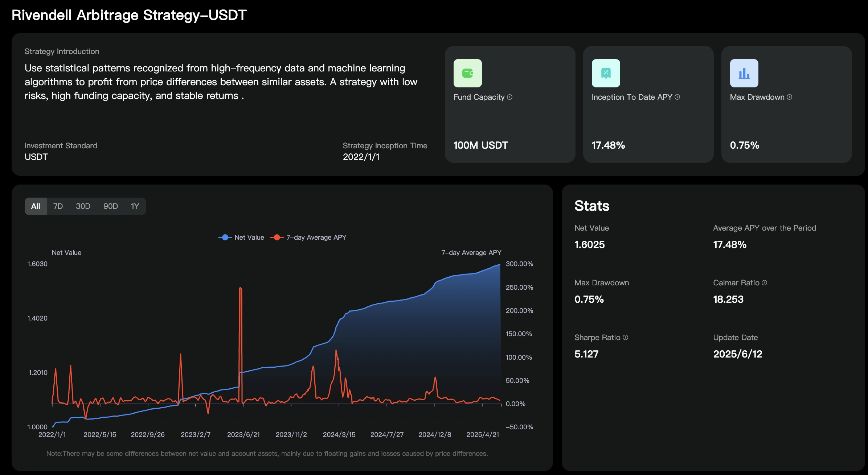Open the Fund Capacity info tooltip icon

(x=509, y=97)
